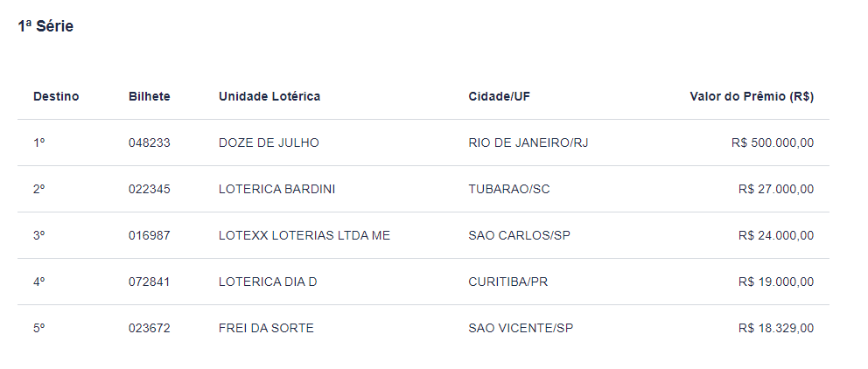This screenshot has width=868, height=369.
Task: Click the 1ª Série heading
Action: click(45, 26)
